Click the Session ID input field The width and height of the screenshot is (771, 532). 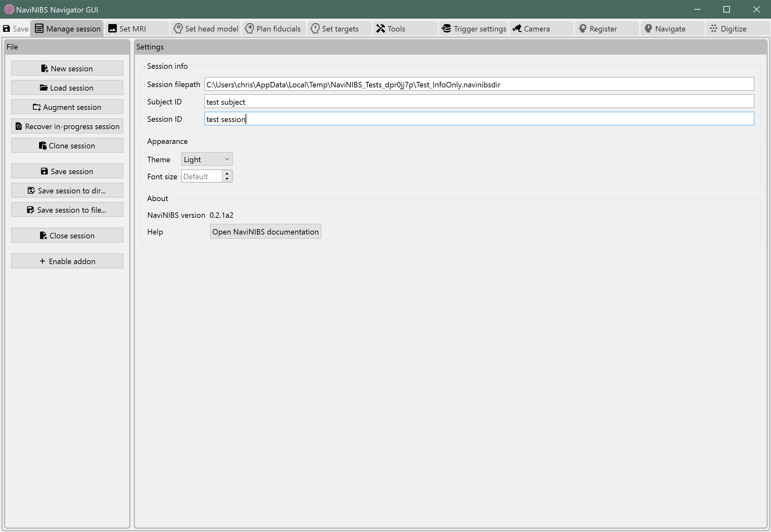[x=479, y=119]
